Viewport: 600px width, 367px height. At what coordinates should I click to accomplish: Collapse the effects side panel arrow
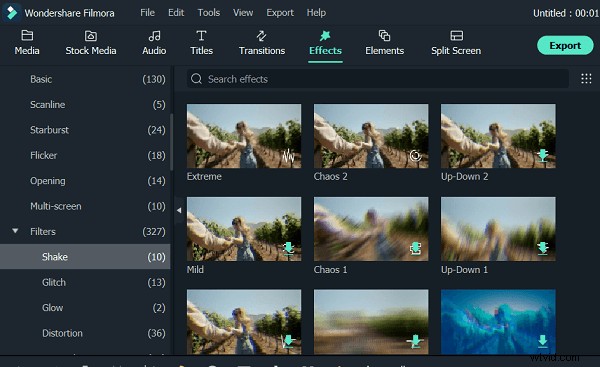click(x=179, y=210)
